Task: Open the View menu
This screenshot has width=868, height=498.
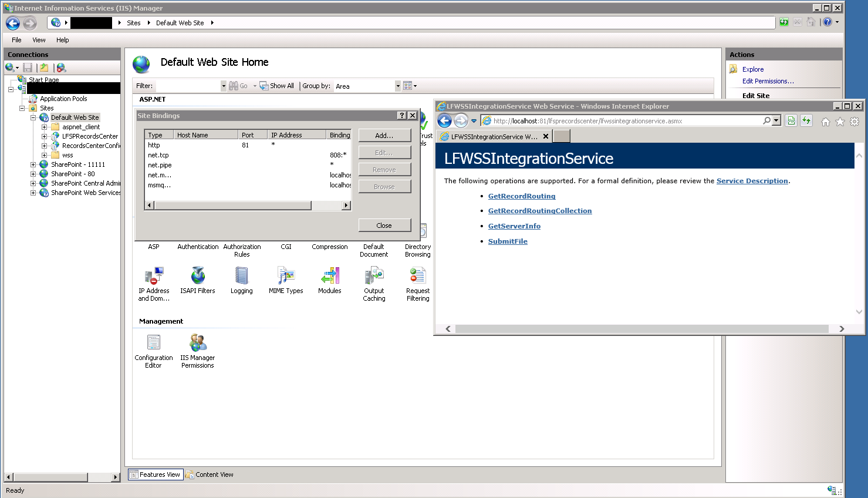Action: pos(39,40)
